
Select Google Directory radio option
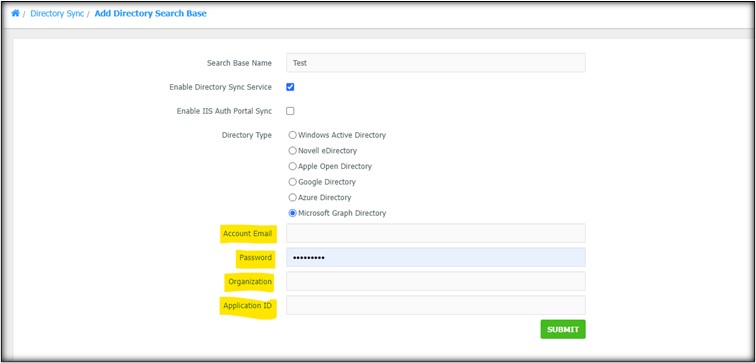(293, 182)
